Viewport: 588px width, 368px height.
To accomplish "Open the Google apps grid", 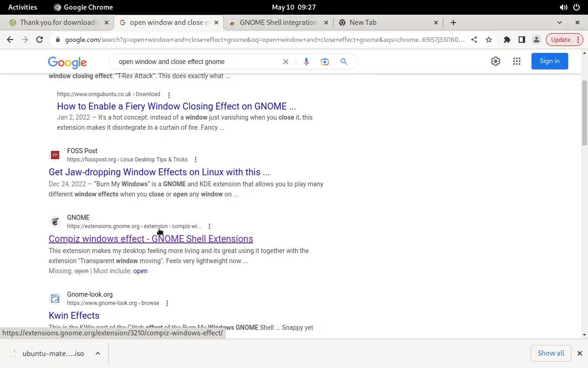I will (517, 61).
